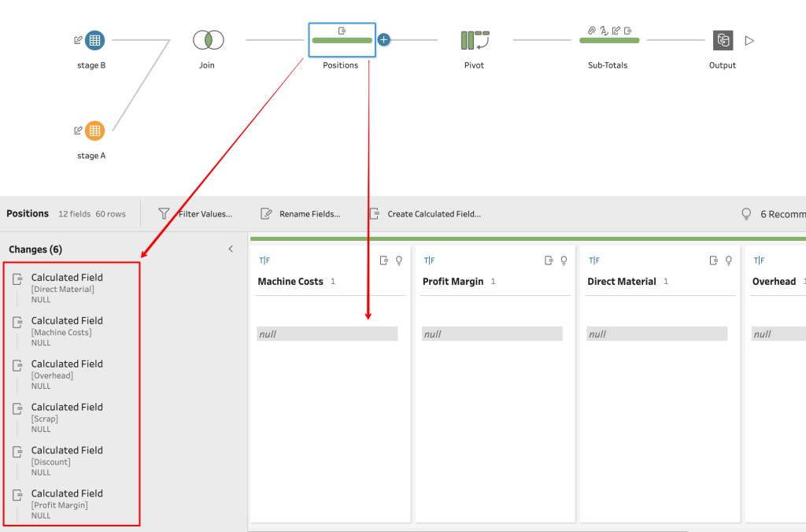Select Machine Costs field header
The width and height of the screenshot is (806, 532).
tap(290, 281)
